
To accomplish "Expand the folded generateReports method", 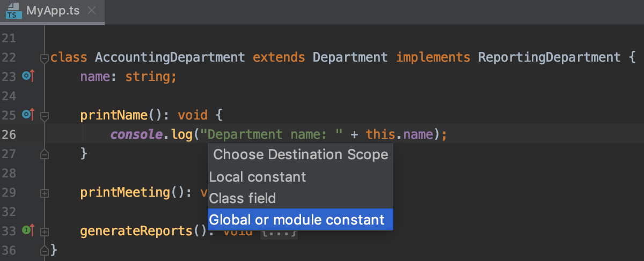I will point(45,232).
